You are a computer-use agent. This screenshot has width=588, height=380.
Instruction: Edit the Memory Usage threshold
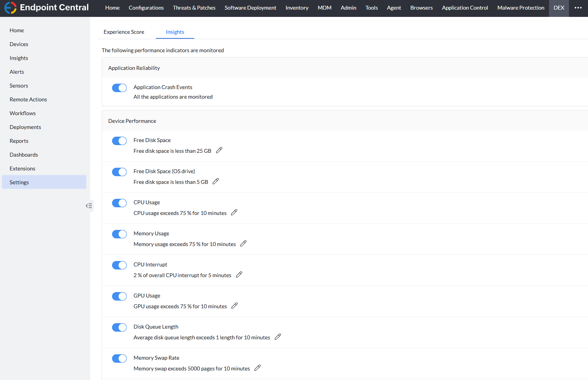pyautogui.click(x=243, y=243)
